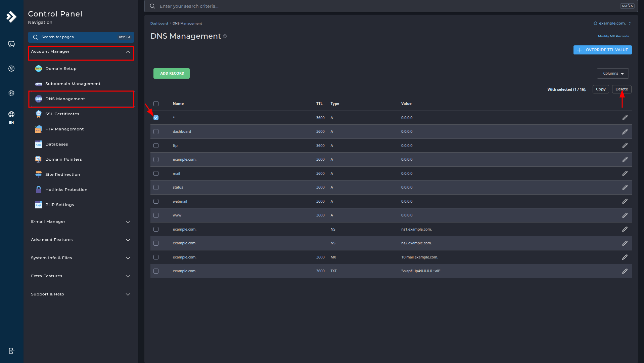Click the ADD RECORD button
This screenshot has width=644, height=363.
coord(171,73)
